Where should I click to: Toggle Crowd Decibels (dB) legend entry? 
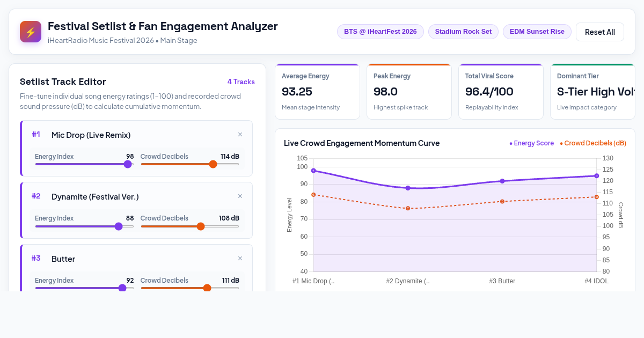pos(593,143)
